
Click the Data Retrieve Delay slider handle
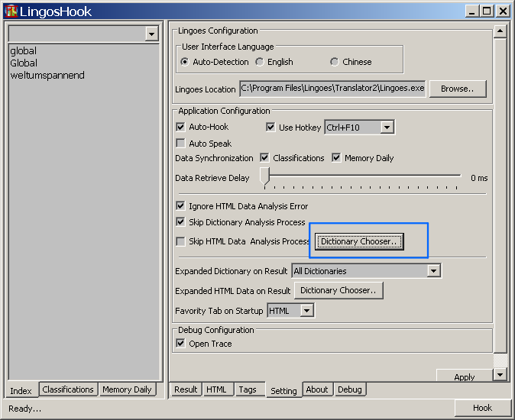[264, 177]
